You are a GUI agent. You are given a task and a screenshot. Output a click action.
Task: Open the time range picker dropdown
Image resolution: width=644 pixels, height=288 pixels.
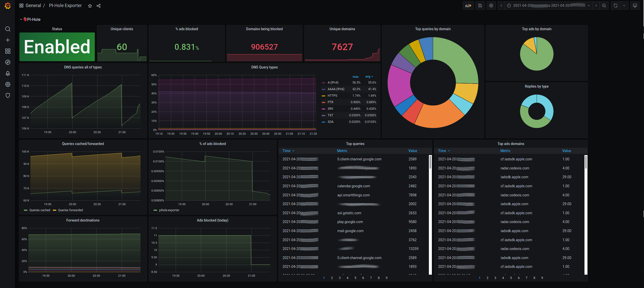[548, 6]
